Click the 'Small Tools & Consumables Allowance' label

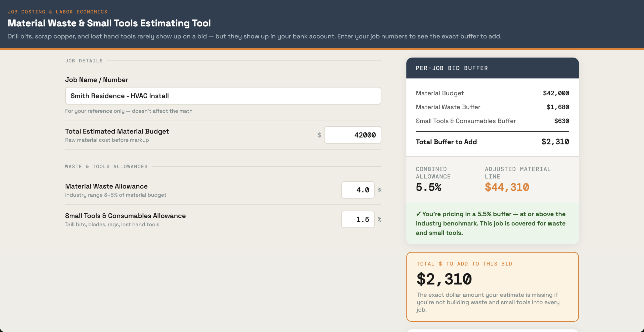point(125,216)
